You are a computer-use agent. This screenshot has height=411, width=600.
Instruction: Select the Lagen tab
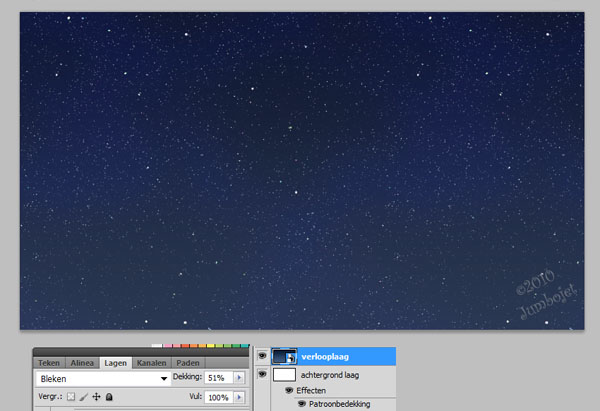(116, 363)
